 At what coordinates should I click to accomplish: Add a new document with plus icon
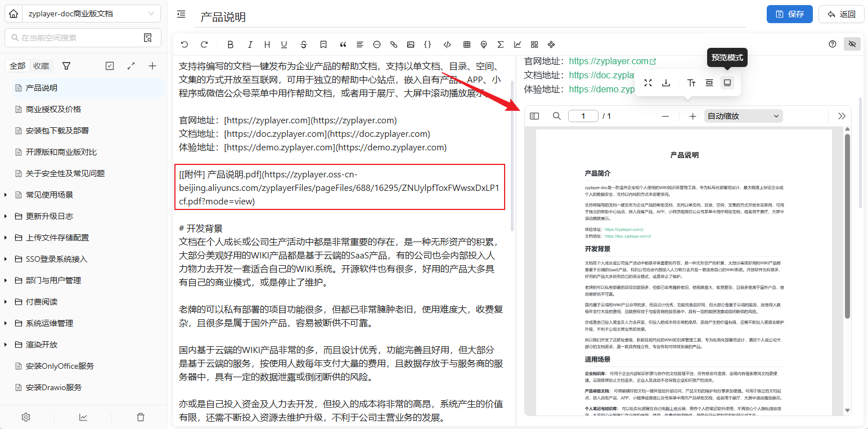pos(152,66)
